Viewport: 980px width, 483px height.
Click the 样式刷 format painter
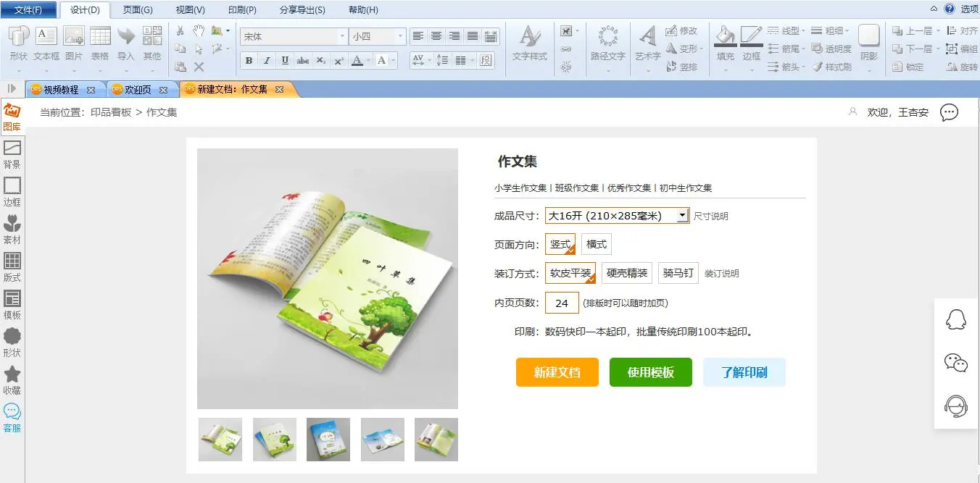832,67
